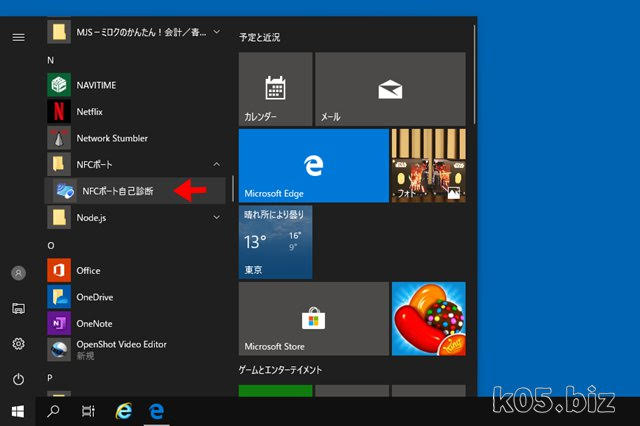Expand the MJS folder chevron
This screenshot has width=640, height=426.
(x=217, y=31)
